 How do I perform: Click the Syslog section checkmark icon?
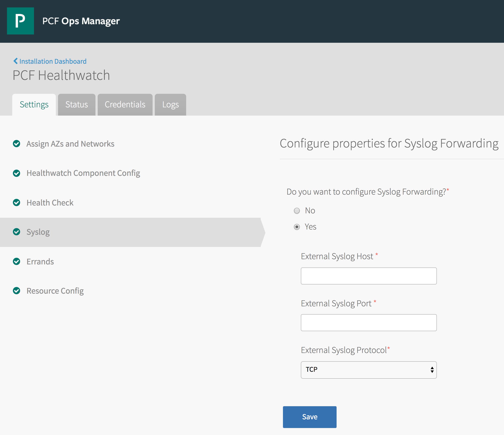[17, 232]
